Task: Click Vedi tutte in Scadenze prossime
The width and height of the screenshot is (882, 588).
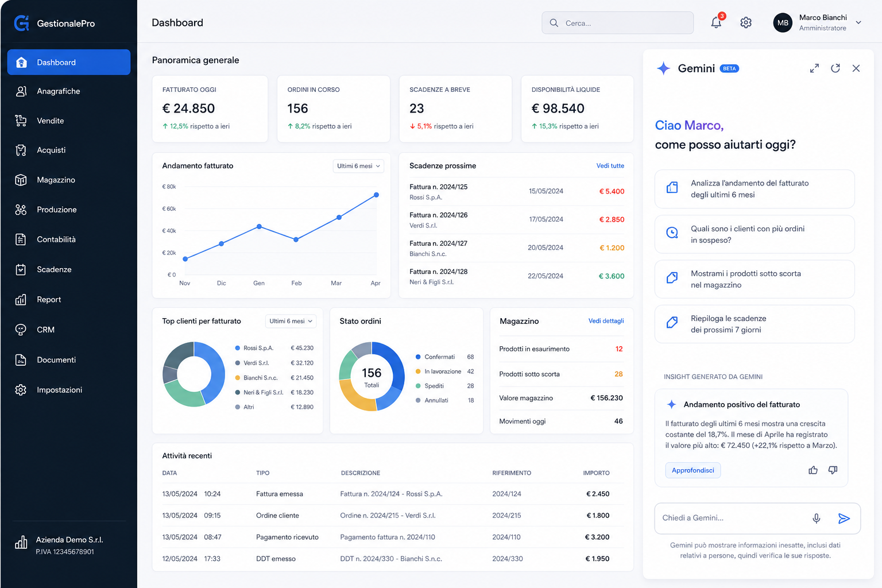Action: [x=610, y=166]
